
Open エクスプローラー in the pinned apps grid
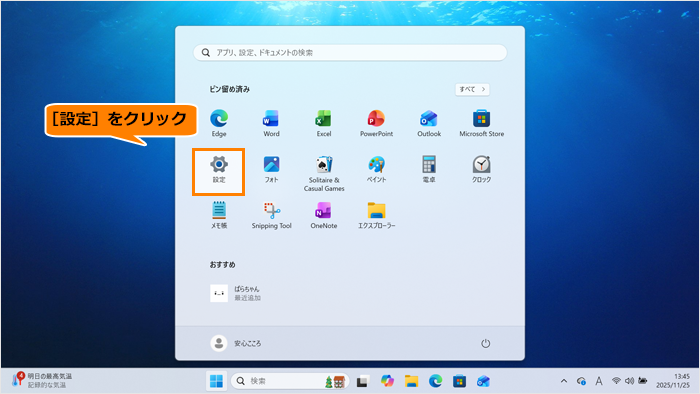tap(376, 215)
